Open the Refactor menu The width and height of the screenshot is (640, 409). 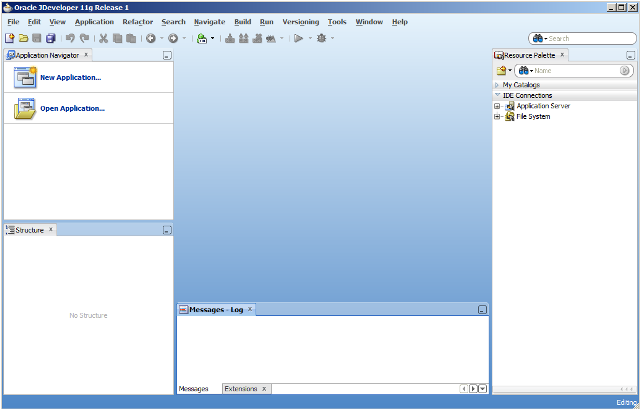tap(138, 22)
